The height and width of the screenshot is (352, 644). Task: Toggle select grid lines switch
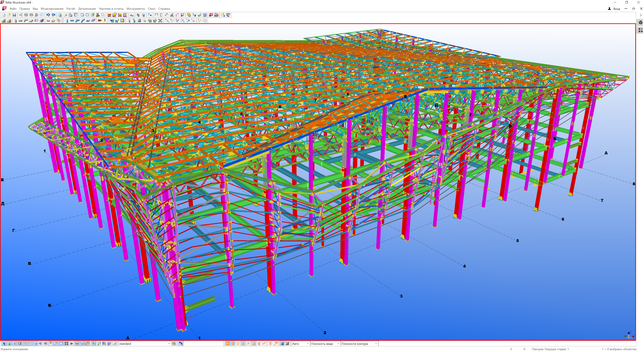(45, 343)
